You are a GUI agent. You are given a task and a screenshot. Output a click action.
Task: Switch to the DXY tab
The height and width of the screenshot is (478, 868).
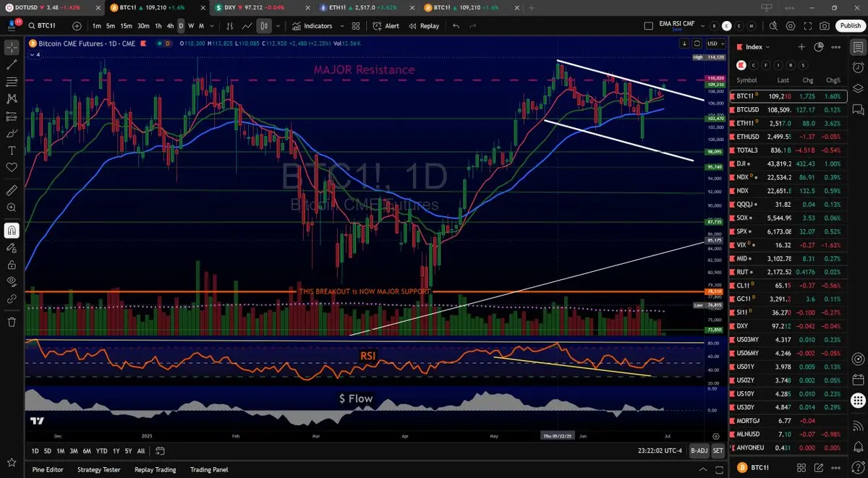click(259, 7)
